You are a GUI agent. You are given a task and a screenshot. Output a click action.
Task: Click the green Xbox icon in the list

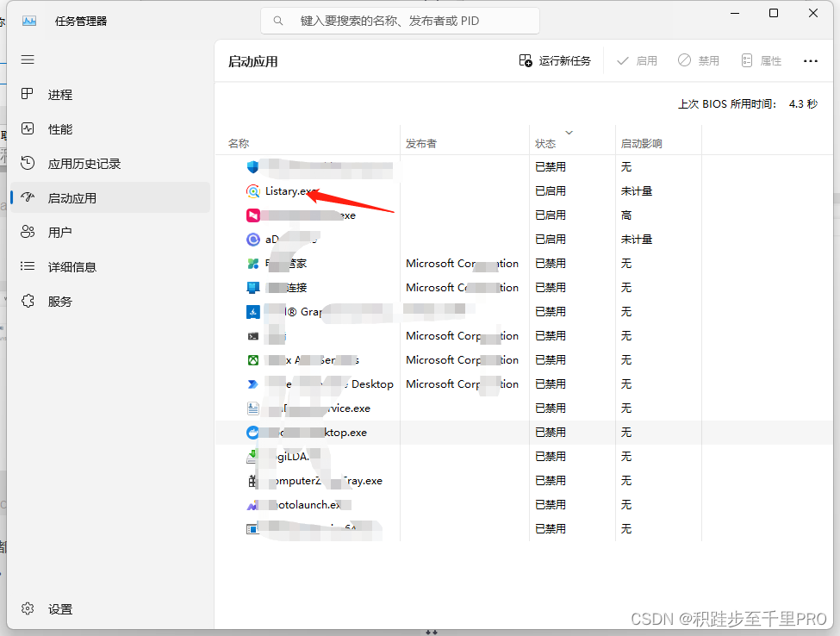point(252,360)
